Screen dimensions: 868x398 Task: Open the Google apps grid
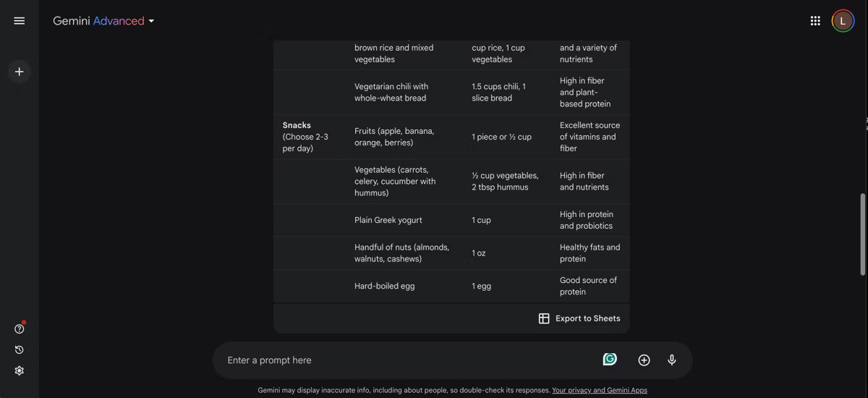(x=815, y=21)
